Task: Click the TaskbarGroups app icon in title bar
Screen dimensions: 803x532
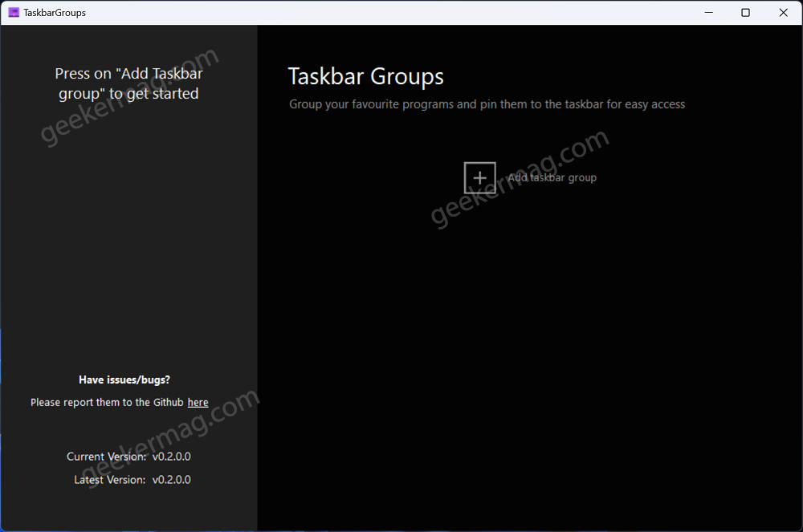Action: click(x=14, y=12)
